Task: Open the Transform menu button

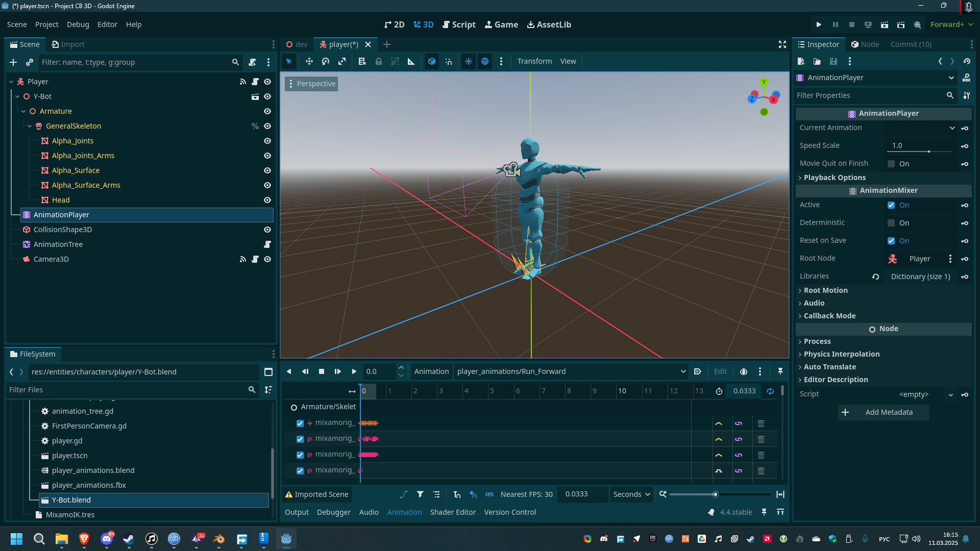Action: tap(534, 61)
